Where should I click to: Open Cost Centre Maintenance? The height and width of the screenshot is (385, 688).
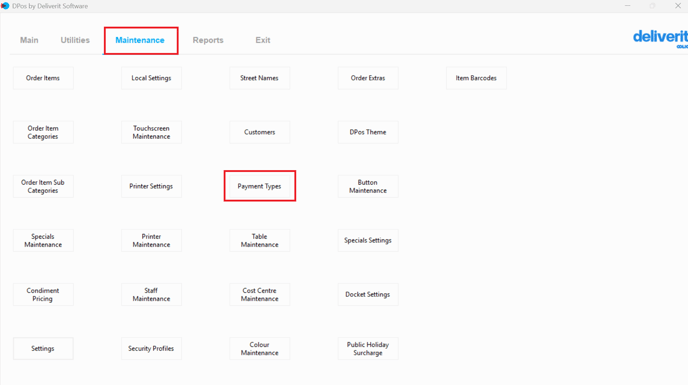[x=259, y=295]
